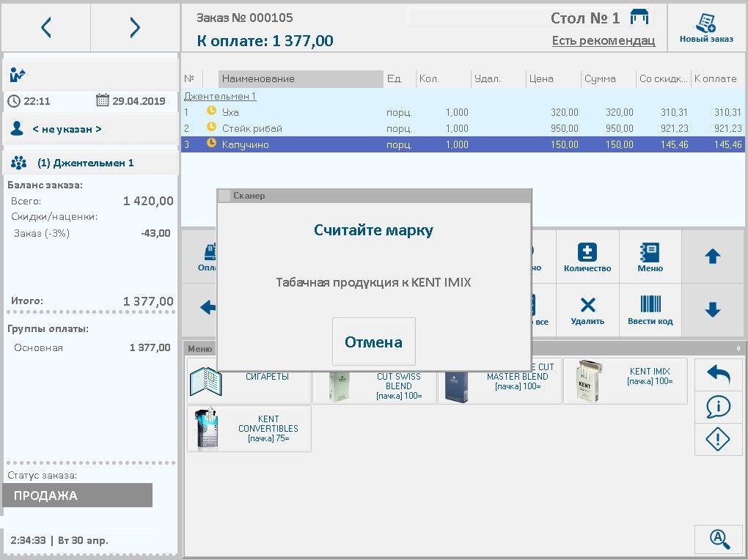Click the Enter code (Ввести код) barcode icon

[x=650, y=310]
